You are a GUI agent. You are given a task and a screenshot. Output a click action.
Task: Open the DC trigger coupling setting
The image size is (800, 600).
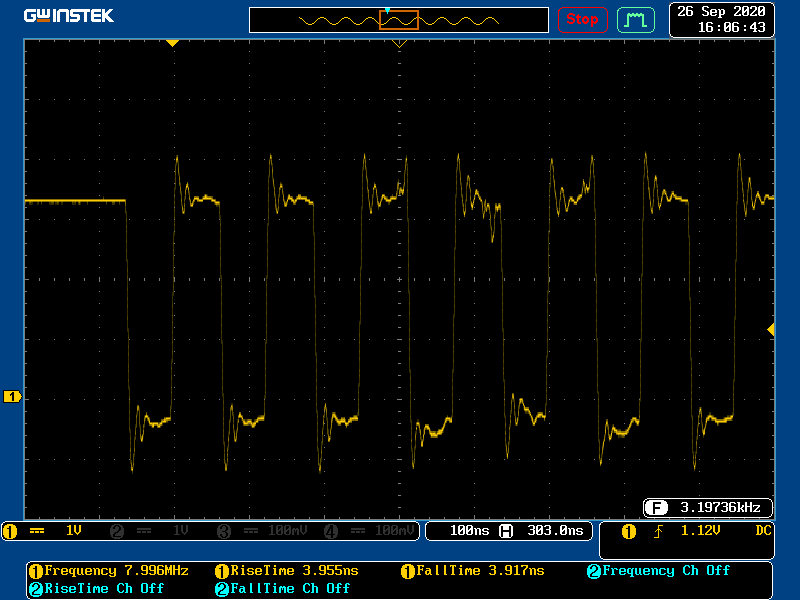[x=764, y=531]
